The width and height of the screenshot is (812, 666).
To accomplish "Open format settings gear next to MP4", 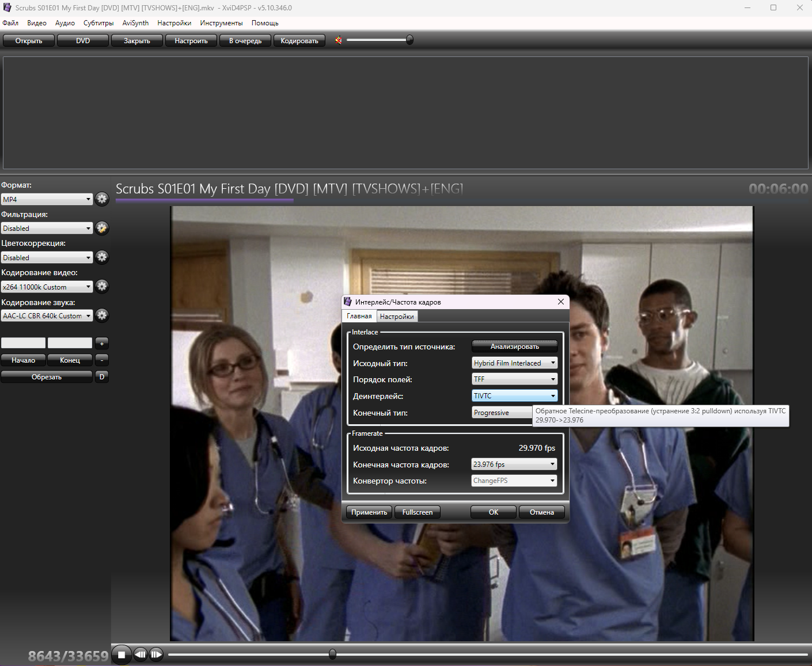I will (102, 199).
